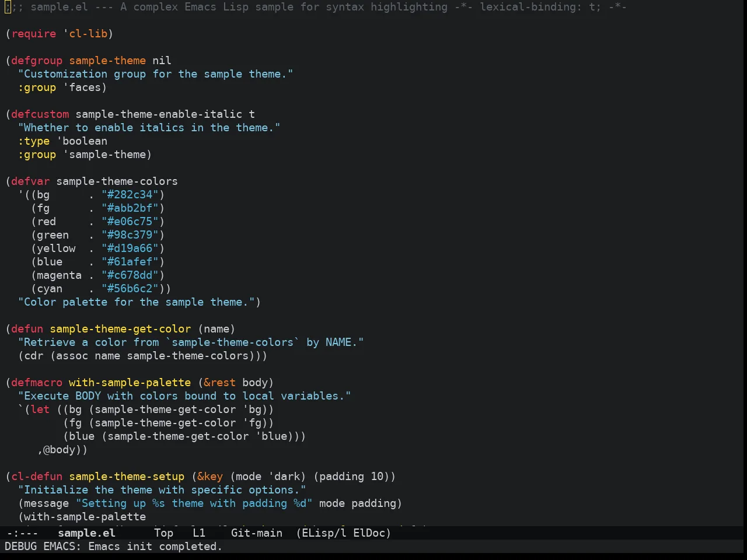Click the color string "#d19a66"

tap(130, 249)
